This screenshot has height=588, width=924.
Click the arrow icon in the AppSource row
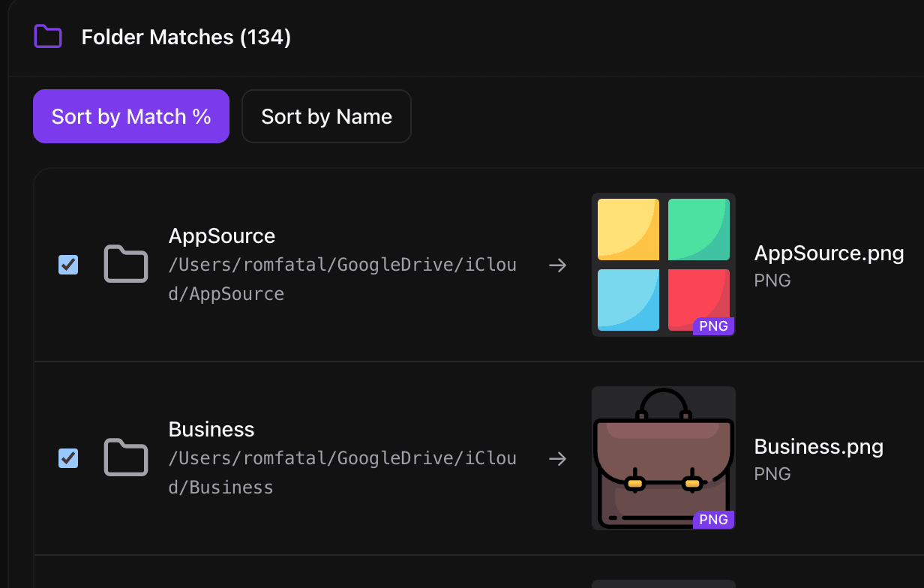pyautogui.click(x=557, y=265)
